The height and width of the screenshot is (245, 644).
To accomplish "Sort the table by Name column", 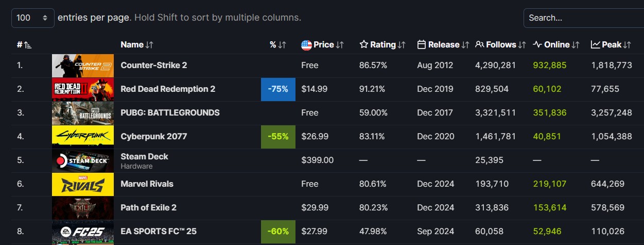I will [137, 45].
